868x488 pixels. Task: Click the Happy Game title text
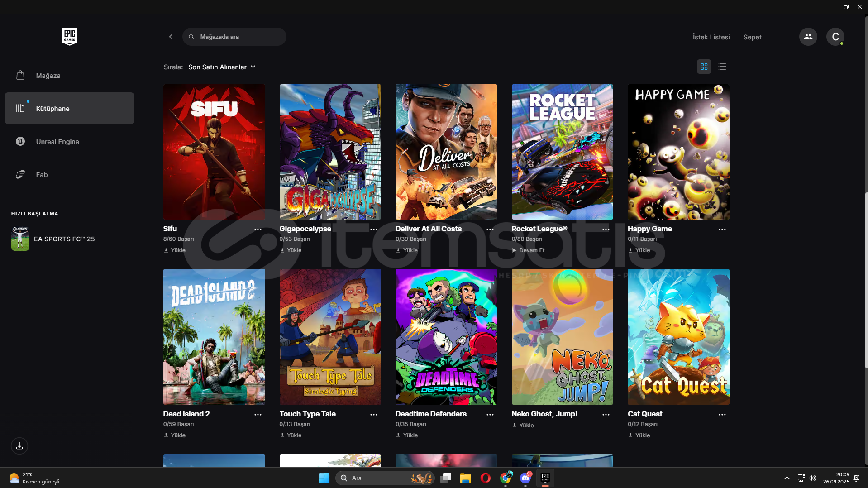(650, 229)
